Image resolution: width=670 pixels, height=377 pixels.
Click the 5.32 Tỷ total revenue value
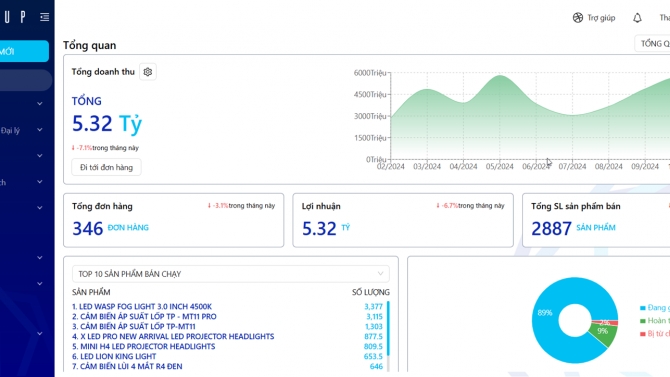coord(107,124)
